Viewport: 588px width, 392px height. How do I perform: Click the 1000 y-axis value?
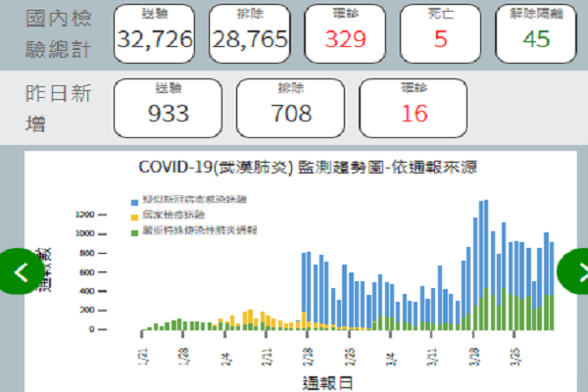point(84,233)
